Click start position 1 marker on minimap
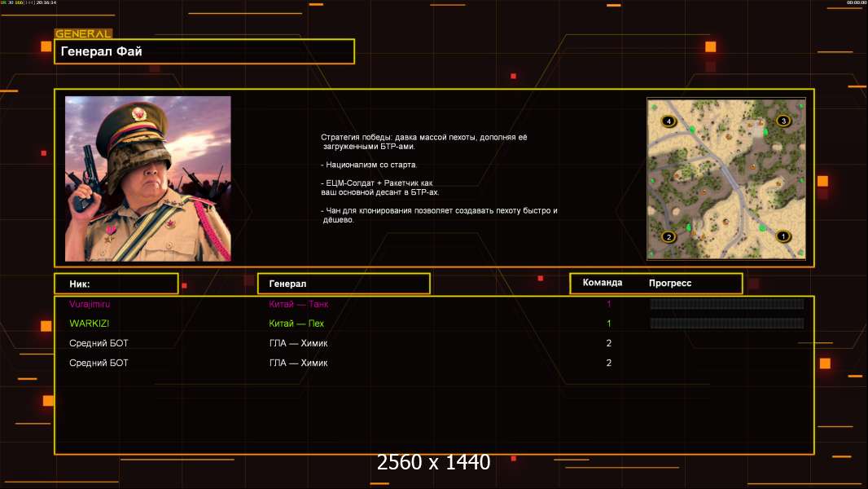868x489 pixels. (783, 236)
